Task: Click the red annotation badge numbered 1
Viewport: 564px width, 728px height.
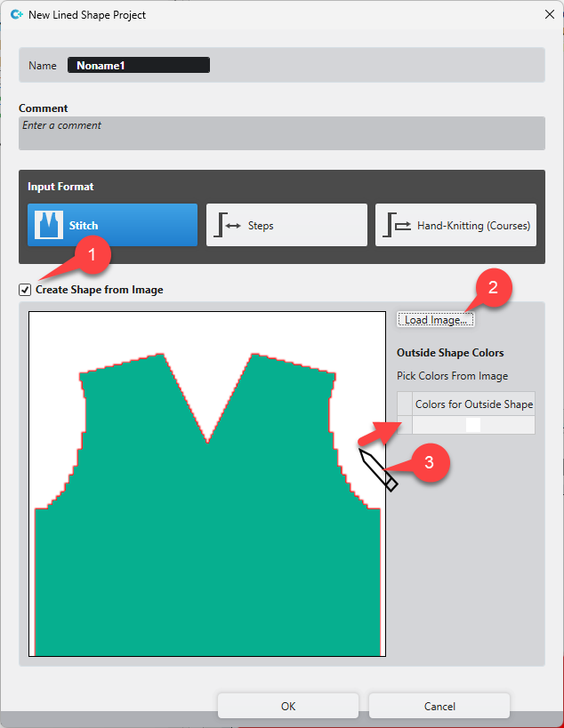Action: (x=91, y=255)
